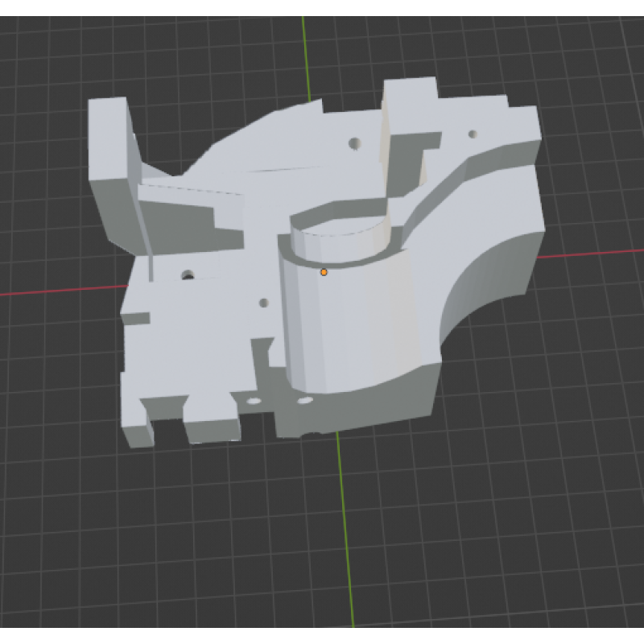Click the left oval slot at the model base
The width and height of the screenshot is (644, 644).
(x=254, y=400)
